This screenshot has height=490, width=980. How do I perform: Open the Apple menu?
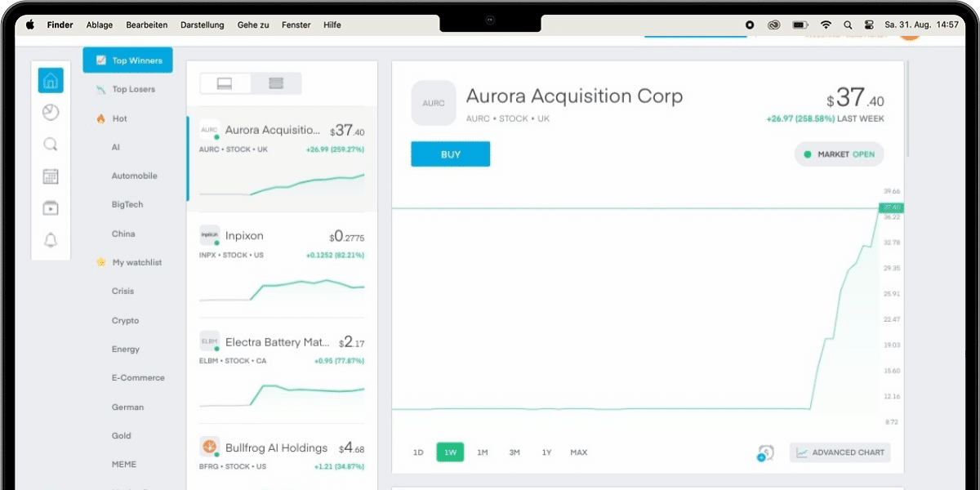[30, 24]
